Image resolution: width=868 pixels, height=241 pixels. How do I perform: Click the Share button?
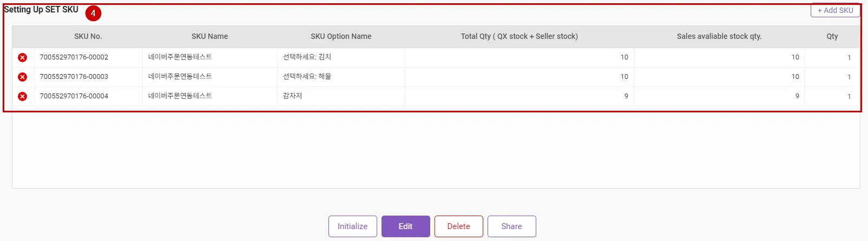pyautogui.click(x=511, y=226)
